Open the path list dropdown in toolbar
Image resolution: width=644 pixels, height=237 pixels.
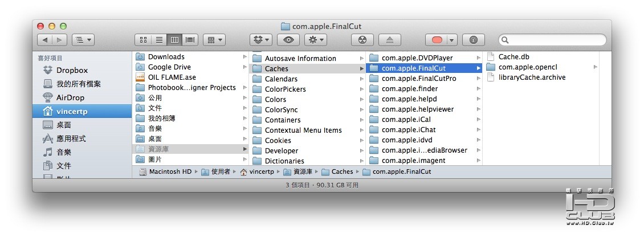pos(83,40)
